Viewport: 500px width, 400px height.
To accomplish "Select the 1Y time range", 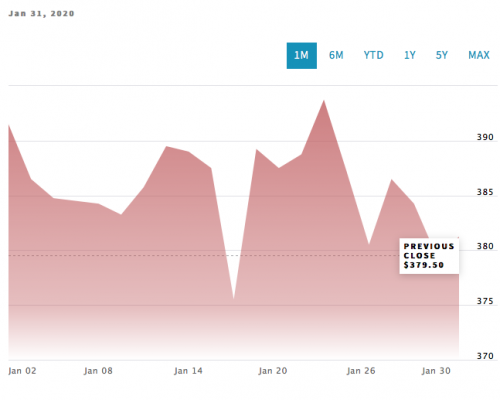I will click(410, 55).
